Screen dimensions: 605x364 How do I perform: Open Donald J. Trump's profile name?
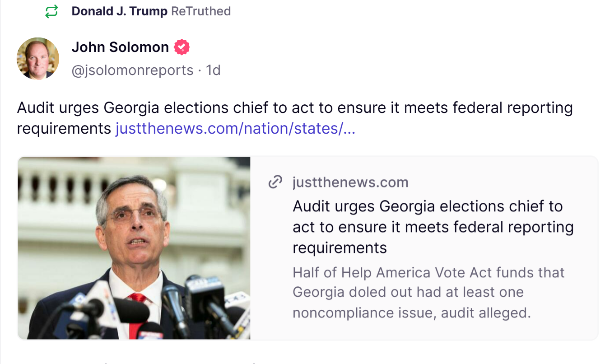[x=119, y=11]
